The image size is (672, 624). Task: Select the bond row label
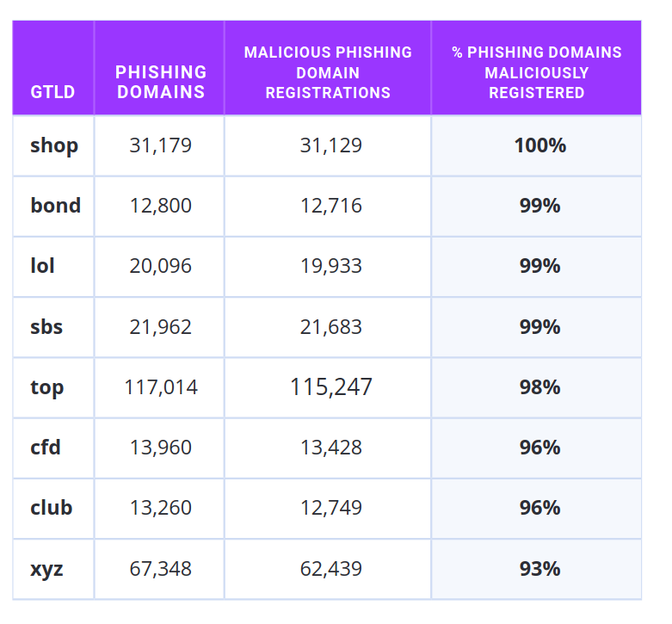[x=55, y=206]
